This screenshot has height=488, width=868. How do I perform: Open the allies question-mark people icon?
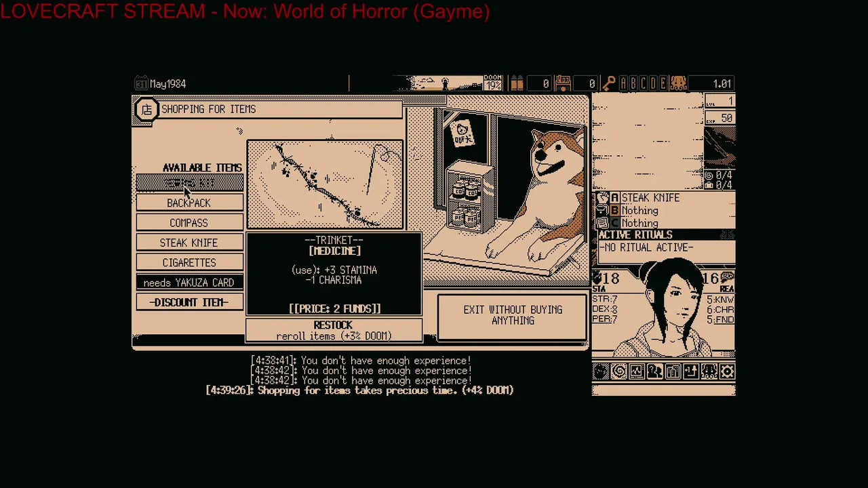click(655, 371)
